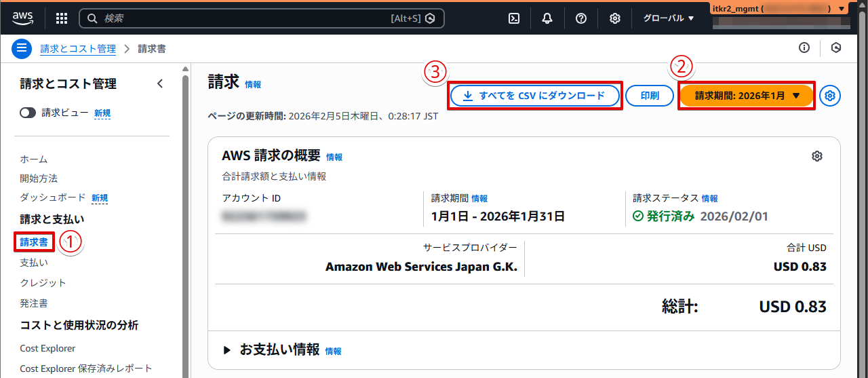Click the 印刷 button
Screen dimensions: 868x378
650,96
